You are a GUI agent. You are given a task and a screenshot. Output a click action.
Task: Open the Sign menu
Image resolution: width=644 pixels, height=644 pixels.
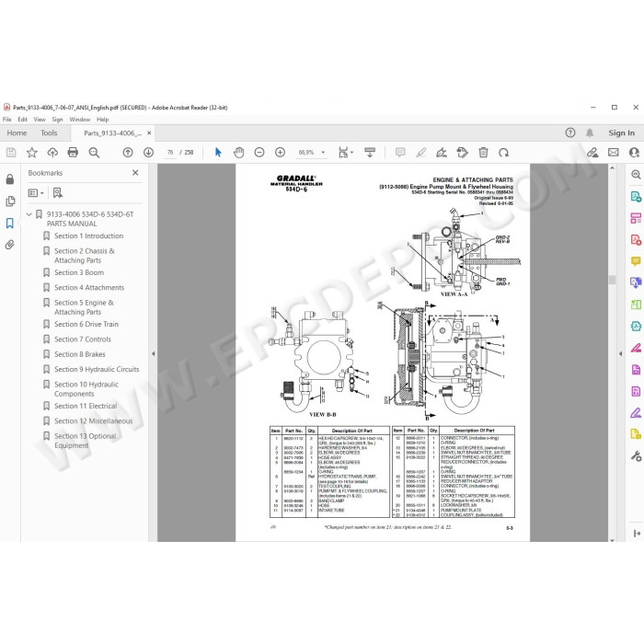[57, 120]
